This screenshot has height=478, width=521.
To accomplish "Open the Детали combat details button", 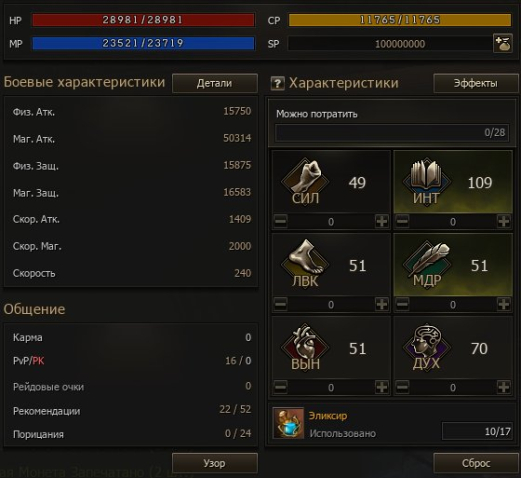I will 215,83.
